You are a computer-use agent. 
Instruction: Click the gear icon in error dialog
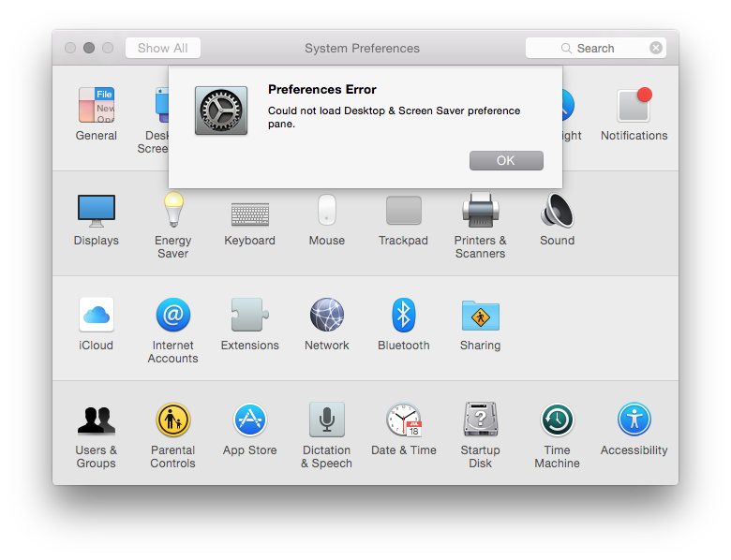pos(221,111)
